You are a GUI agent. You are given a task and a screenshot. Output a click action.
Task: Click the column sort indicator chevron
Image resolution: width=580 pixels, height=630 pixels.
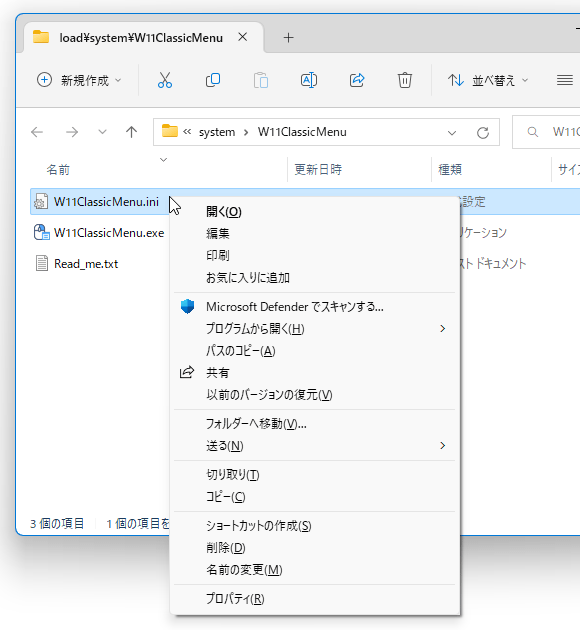[x=163, y=160]
